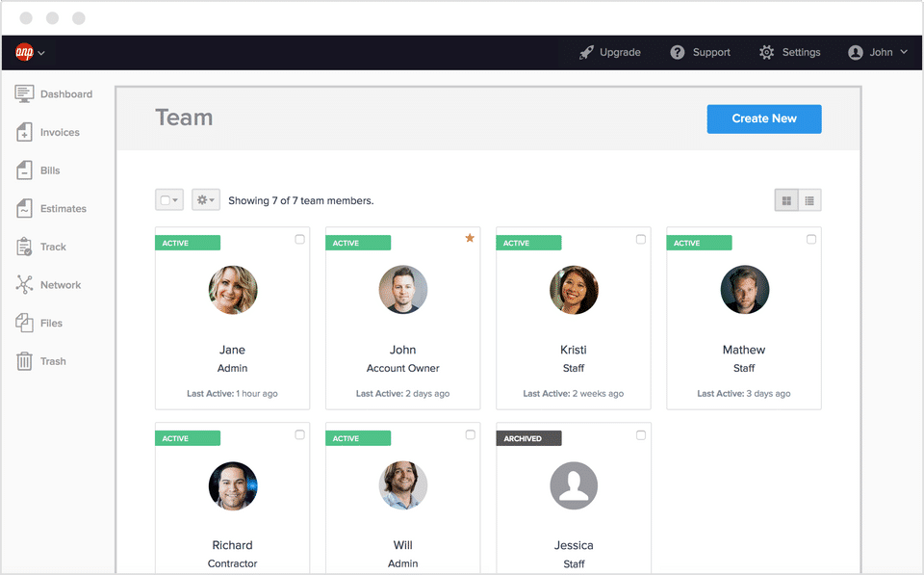The image size is (924, 575).
Task: Expand the chevron next to the app logo
Action: click(x=41, y=52)
